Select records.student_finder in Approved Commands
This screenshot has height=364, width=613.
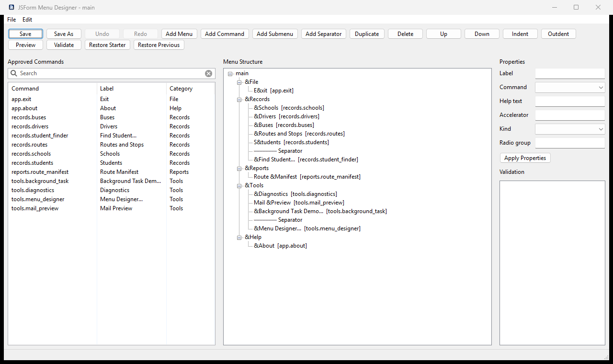40,136
